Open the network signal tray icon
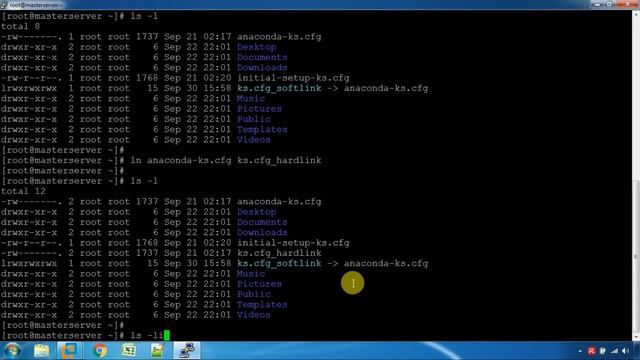 614,351
